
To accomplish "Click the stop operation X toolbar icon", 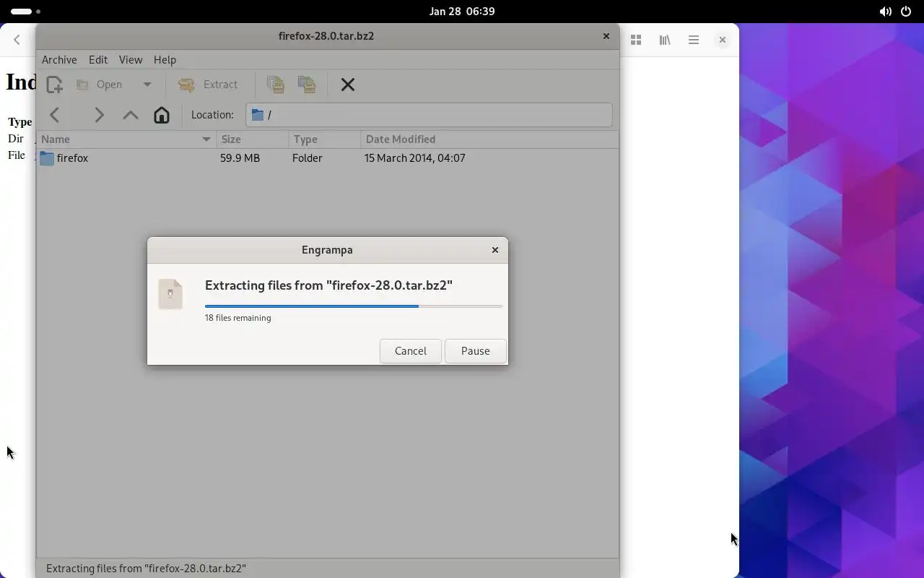I will (348, 85).
